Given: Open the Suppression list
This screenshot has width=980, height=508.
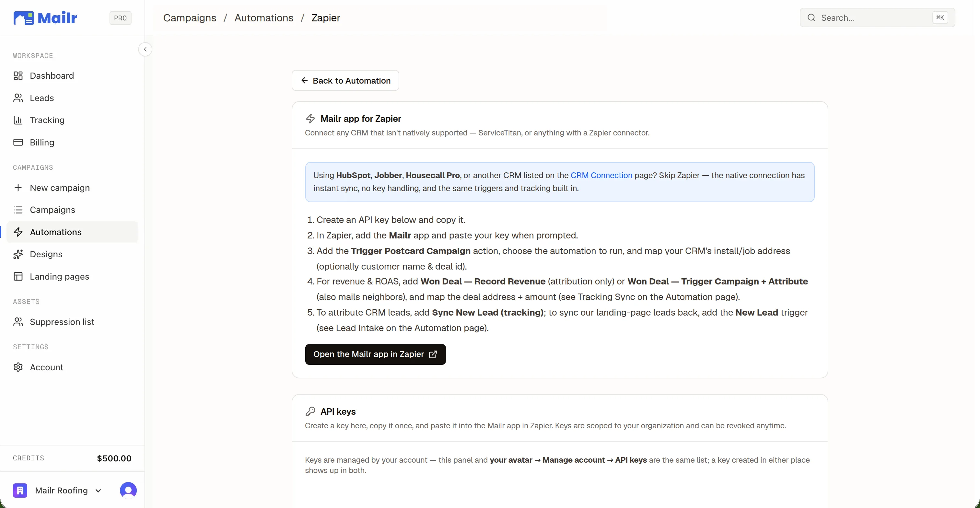Looking at the screenshot, I should point(72,322).
